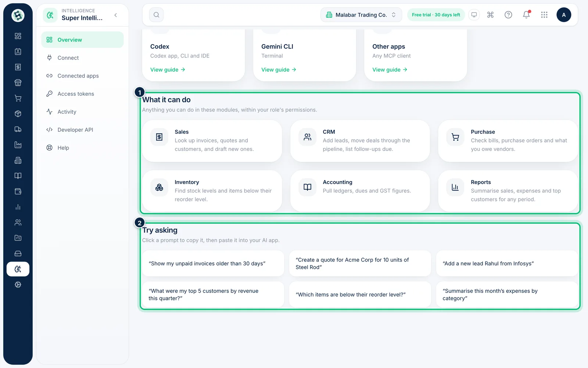Click the 'Try asking' heading
This screenshot has width=588, height=368.
[x=160, y=230]
